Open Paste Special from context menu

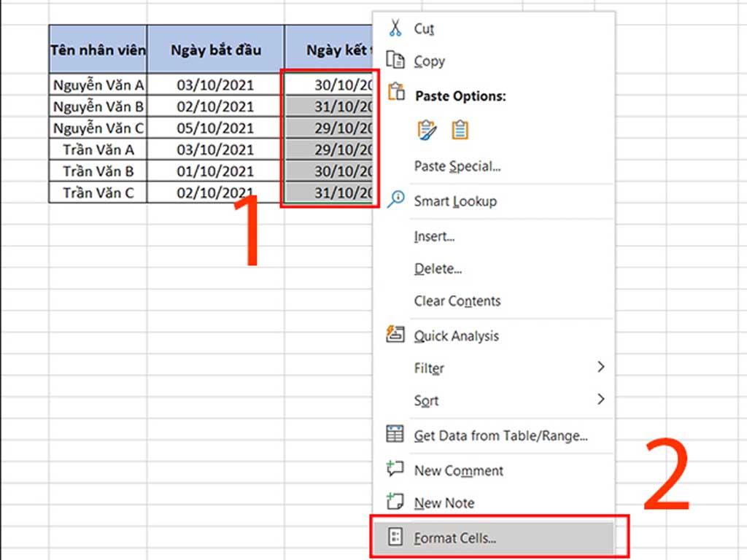coord(457,166)
